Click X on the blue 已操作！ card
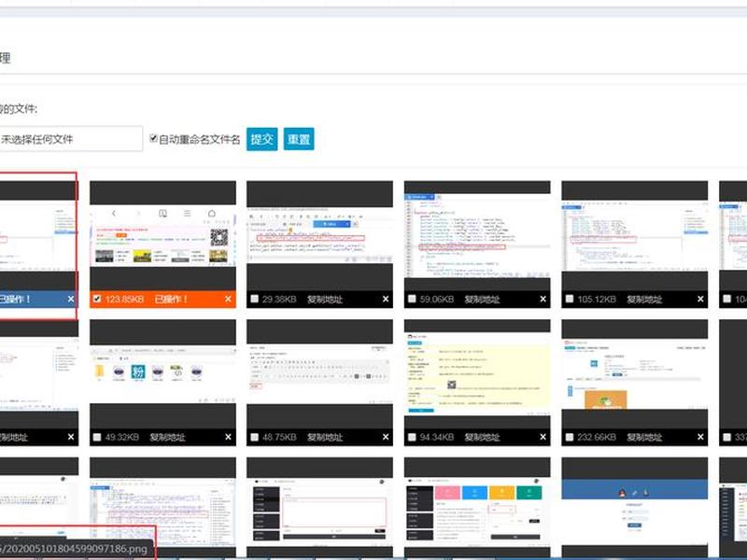 point(71,299)
